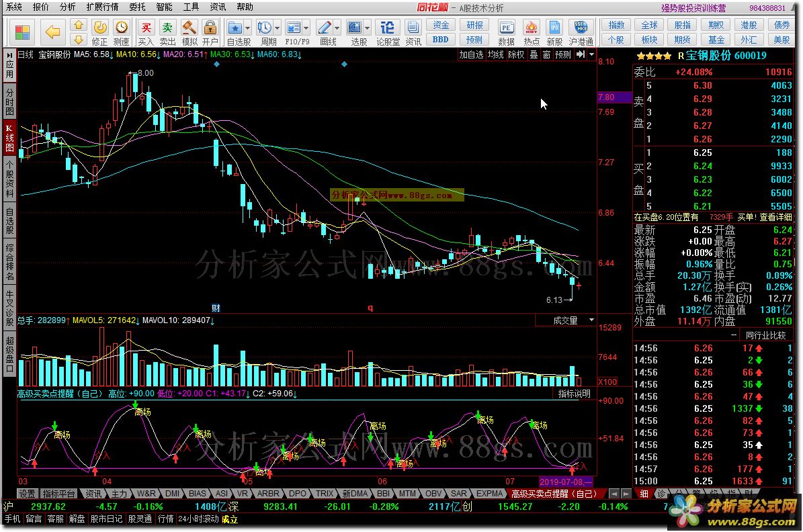The width and height of the screenshot is (803, 532).
Task: Click the 日线 period selector label
Action: [26, 54]
